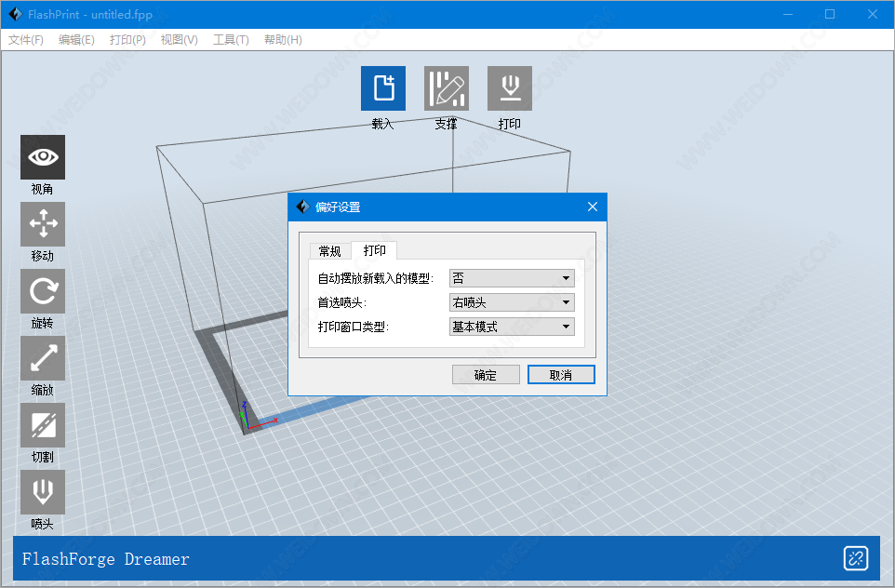The width and height of the screenshot is (895, 588).
Task: Open the 支撑 (Supports) tool
Action: [447, 88]
